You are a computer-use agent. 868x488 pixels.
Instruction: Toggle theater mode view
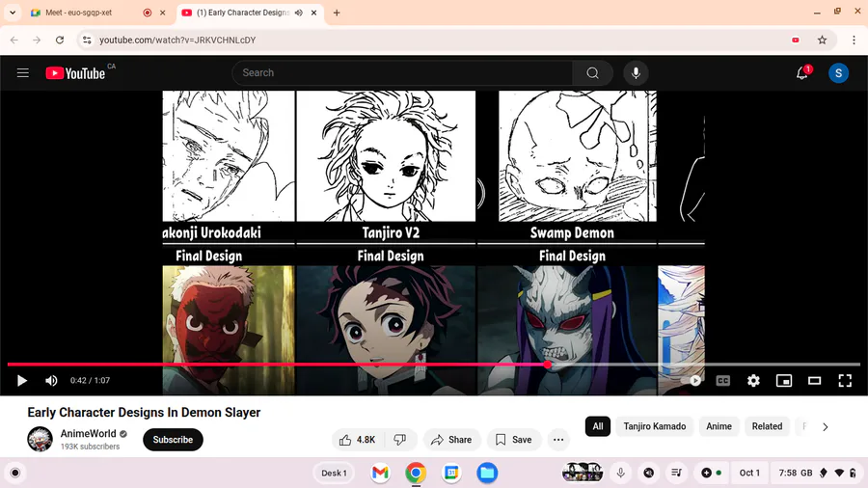[x=814, y=381]
